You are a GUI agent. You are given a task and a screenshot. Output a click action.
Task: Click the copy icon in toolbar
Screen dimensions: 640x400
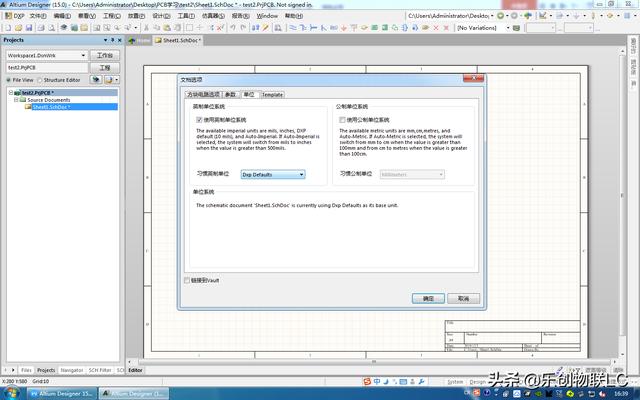pyautogui.click(x=156, y=28)
